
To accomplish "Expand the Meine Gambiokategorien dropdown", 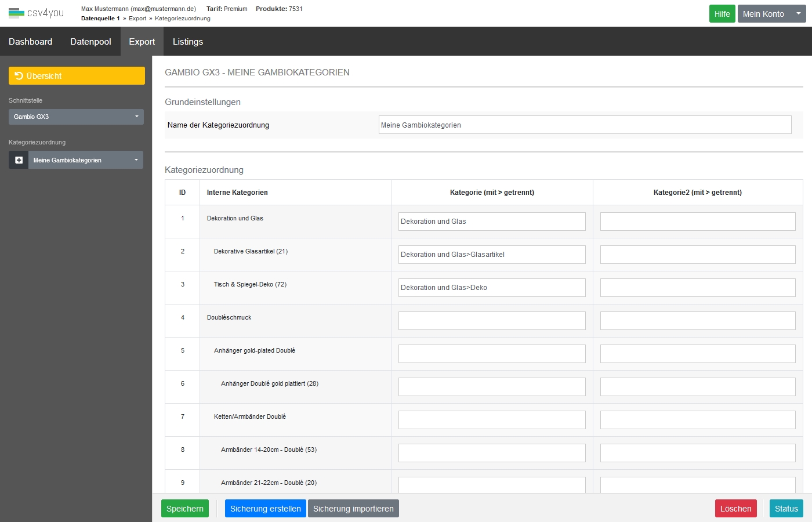I will 86,160.
